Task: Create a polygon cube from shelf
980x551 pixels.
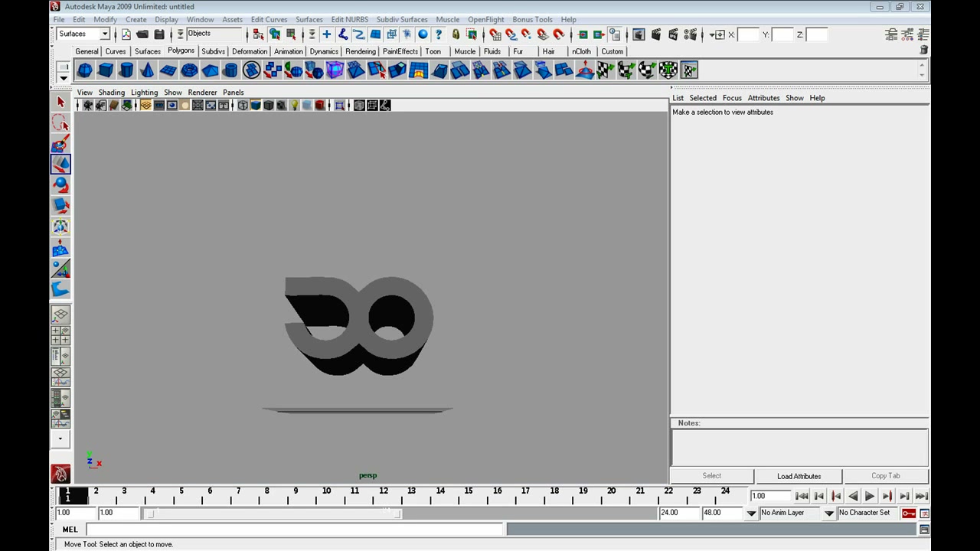Action: 106,70
